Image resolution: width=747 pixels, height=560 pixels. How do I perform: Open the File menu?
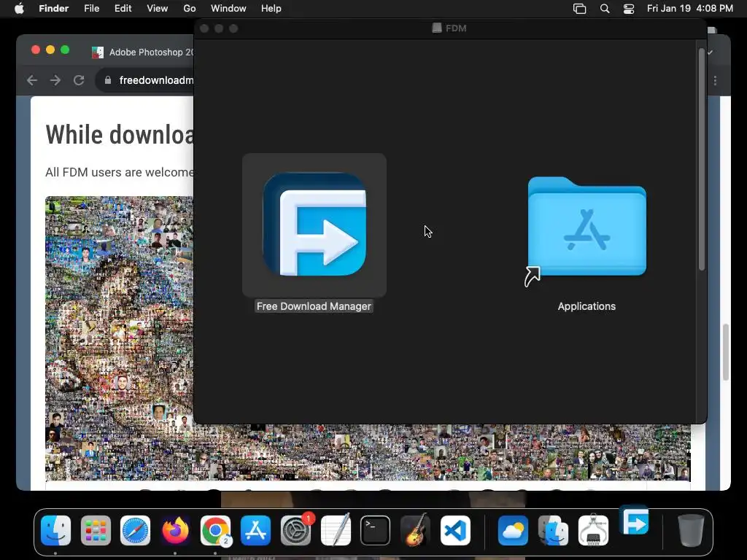(91, 9)
